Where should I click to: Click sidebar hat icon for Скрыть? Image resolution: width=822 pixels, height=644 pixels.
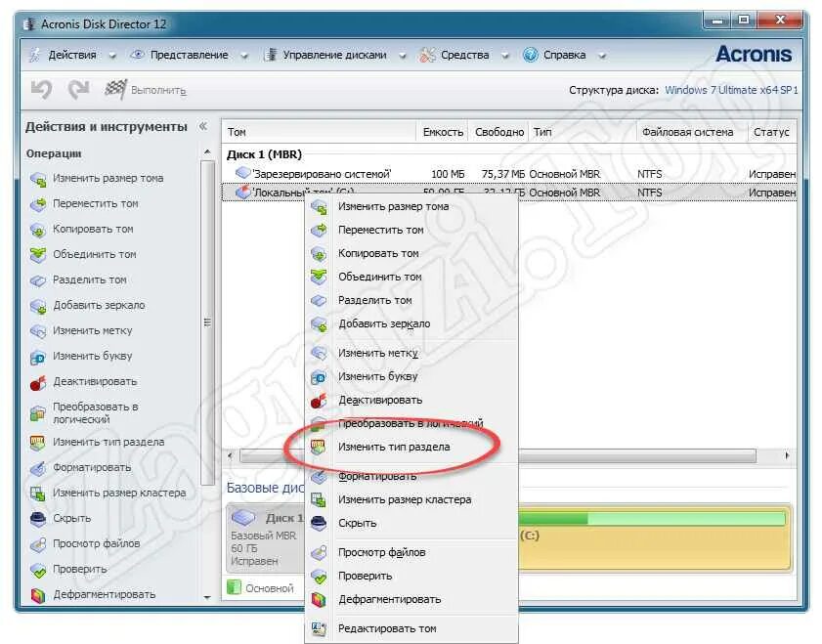(38, 519)
